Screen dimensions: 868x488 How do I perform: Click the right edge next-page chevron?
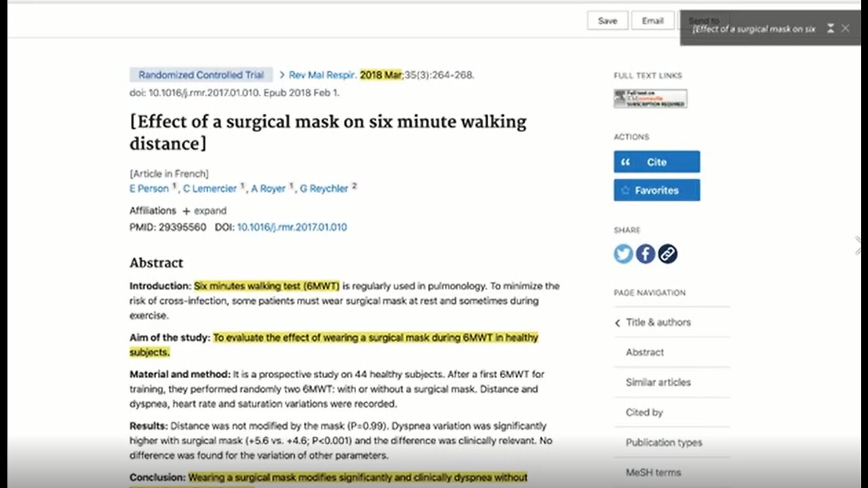point(859,245)
